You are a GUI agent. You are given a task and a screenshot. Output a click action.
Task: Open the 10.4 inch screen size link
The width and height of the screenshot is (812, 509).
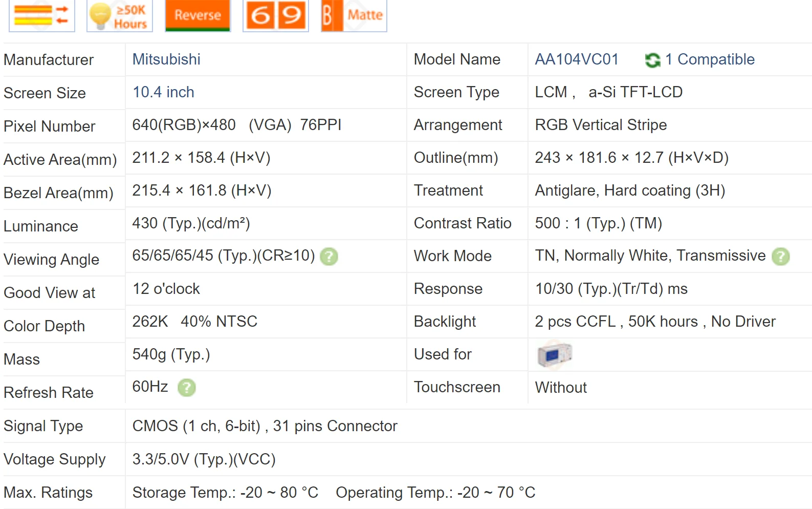coord(163,92)
